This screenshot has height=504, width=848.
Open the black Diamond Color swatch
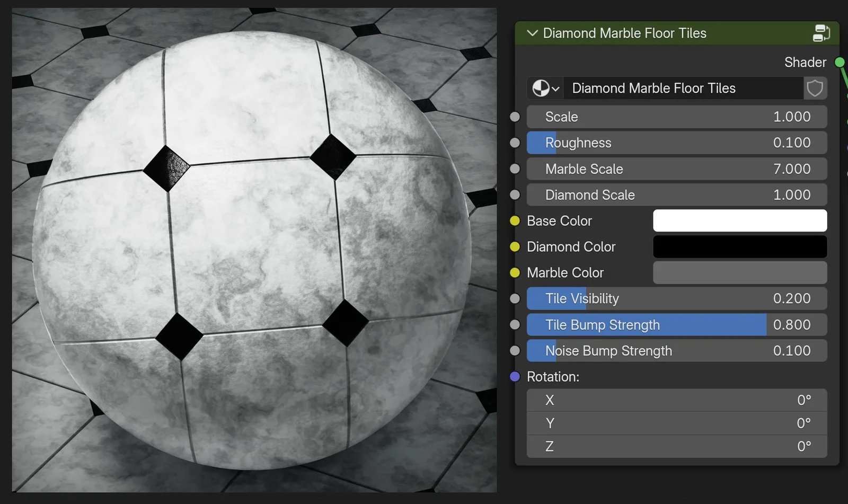pos(739,246)
